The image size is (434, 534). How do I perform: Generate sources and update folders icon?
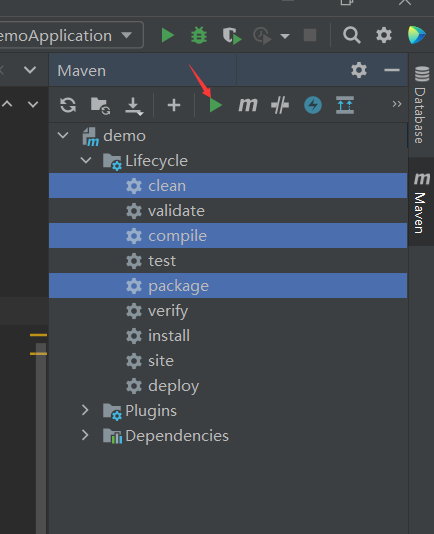click(100, 106)
